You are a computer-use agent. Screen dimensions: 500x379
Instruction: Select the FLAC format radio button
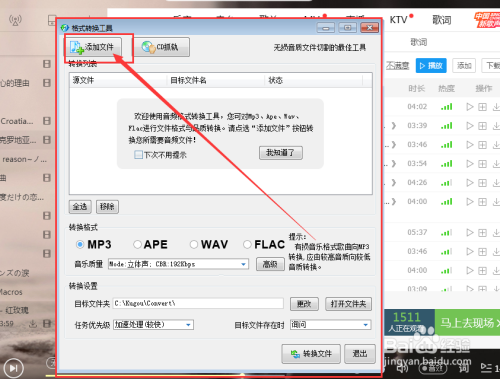tap(247, 245)
